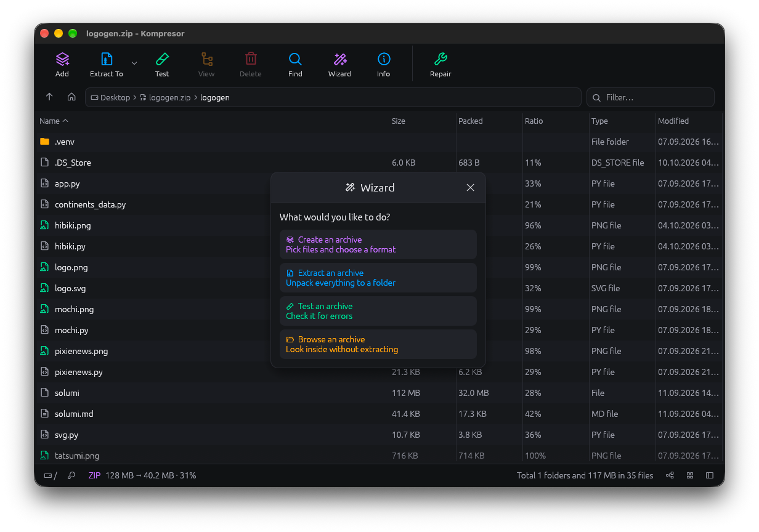759x532 pixels.
Task: Select logogen folder breadcrumb segment
Action: coord(215,97)
